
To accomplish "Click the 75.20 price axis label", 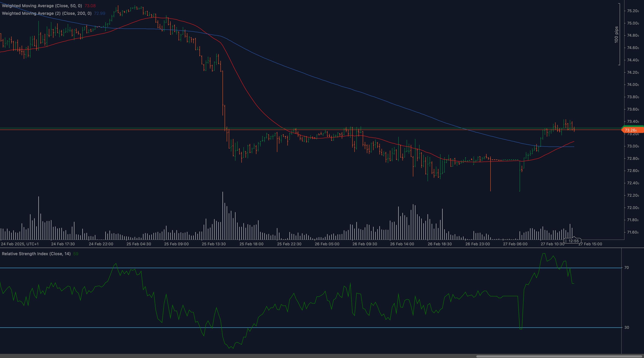I will pos(633,11).
